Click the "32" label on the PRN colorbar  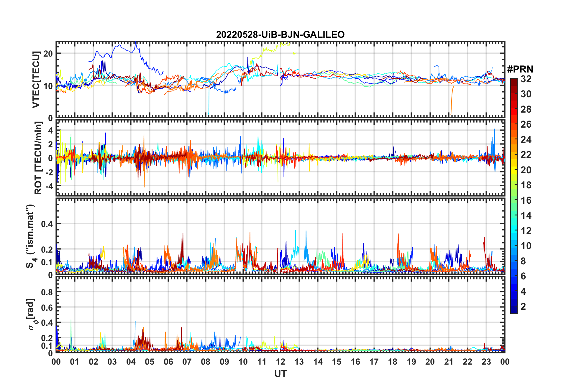coord(526,79)
